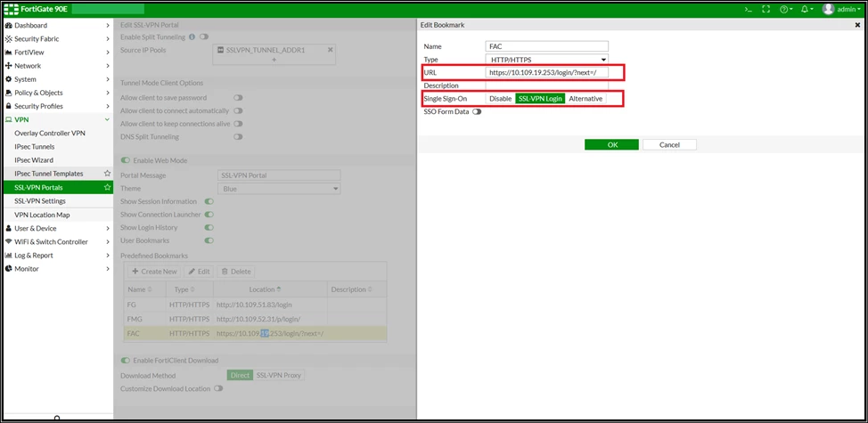Click Create New bookmark button
The width and height of the screenshot is (868, 423).
click(x=154, y=272)
